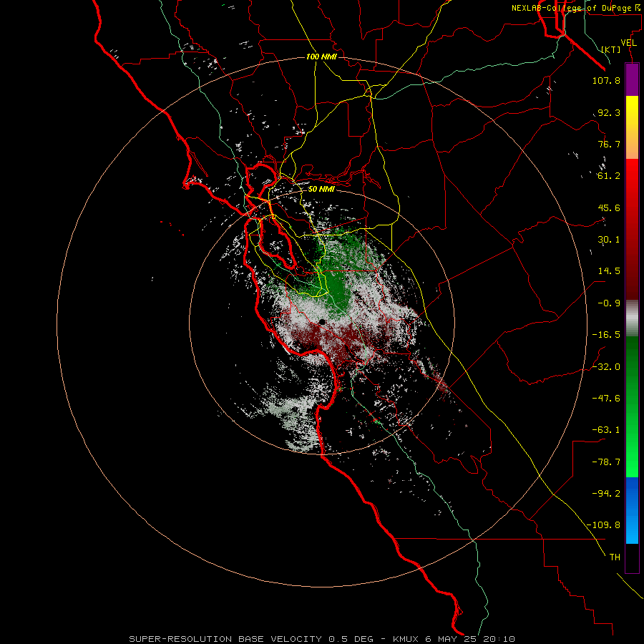Select the 76.7 velocity scale value
644x644 pixels.
coord(609,144)
